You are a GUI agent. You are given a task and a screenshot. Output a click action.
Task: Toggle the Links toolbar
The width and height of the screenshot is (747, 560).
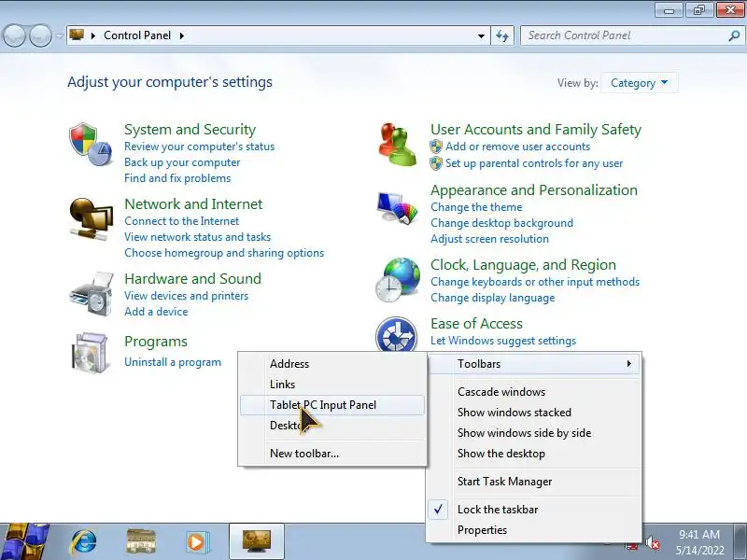tap(332, 385)
